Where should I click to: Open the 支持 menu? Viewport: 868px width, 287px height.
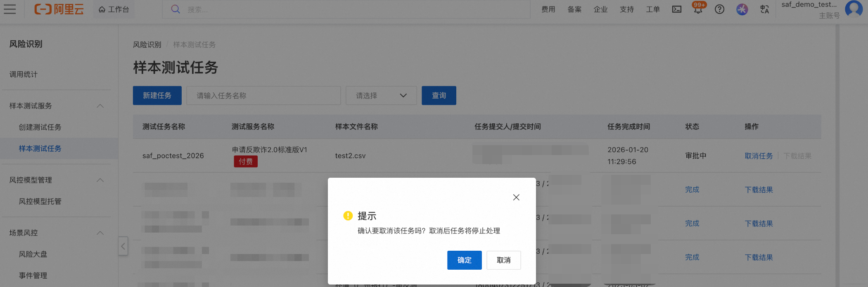click(x=627, y=9)
